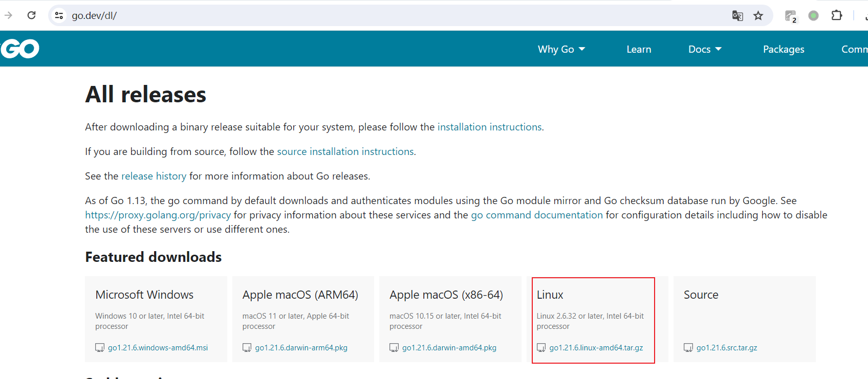868x379 pixels.
Task: Open site information icon in address bar
Action: (59, 16)
